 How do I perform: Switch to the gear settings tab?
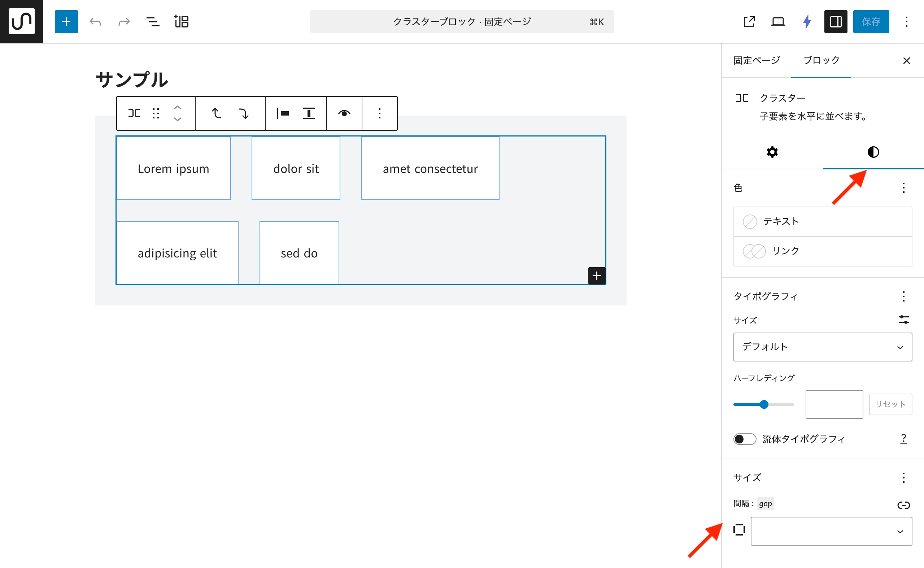coord(772,152)
